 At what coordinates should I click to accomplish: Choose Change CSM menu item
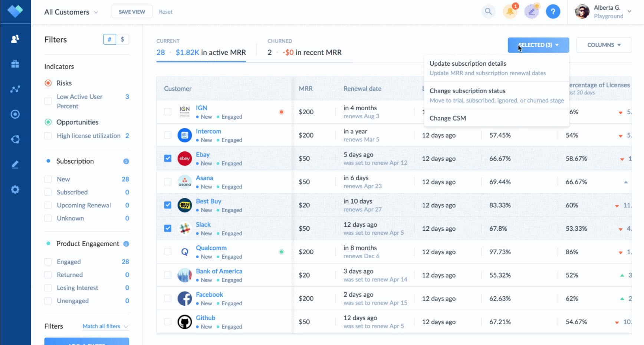tap(496, 118)
